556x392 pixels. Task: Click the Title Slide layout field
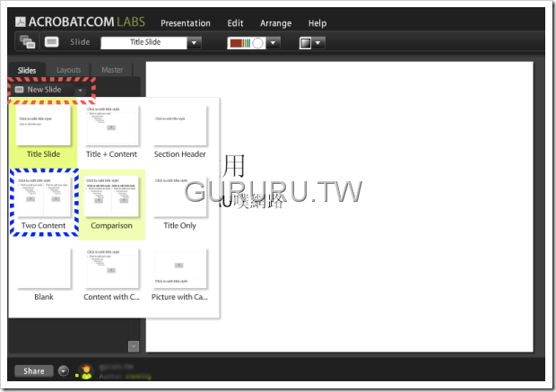pos(144,42)
